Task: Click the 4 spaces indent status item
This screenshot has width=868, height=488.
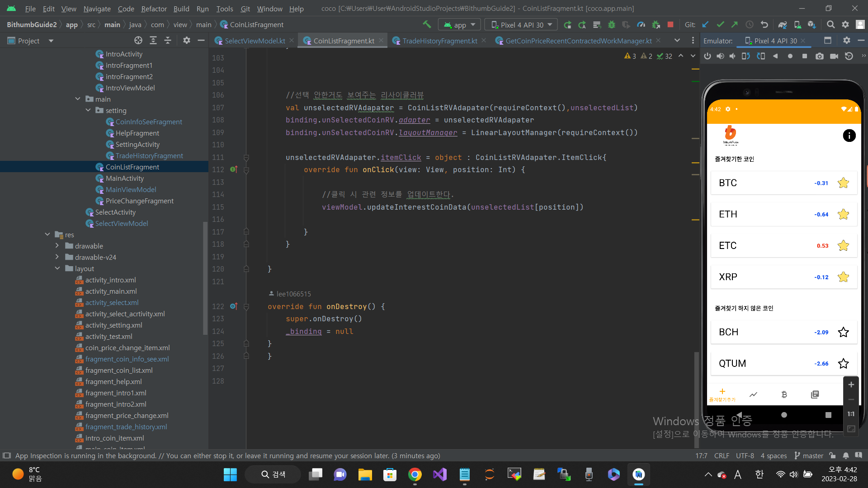Action: coord(774,455)
